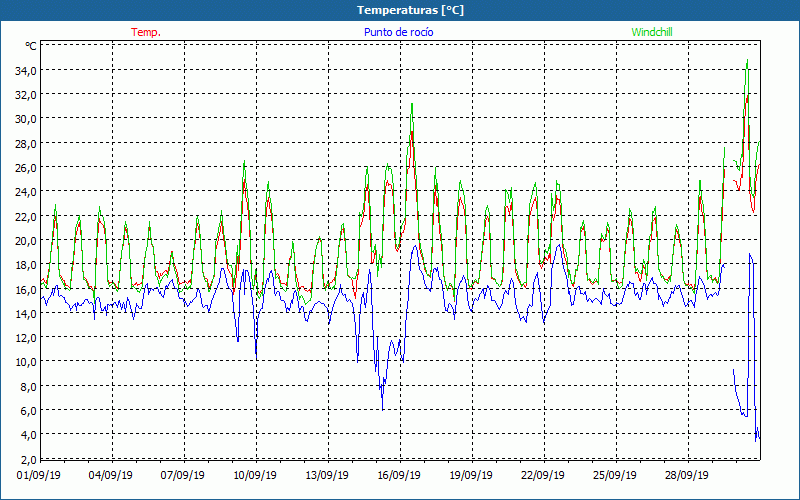Click the 28/09/19 date label
Image resolution: width=800 pixels, height=500 pixels.
coord(687,475)
